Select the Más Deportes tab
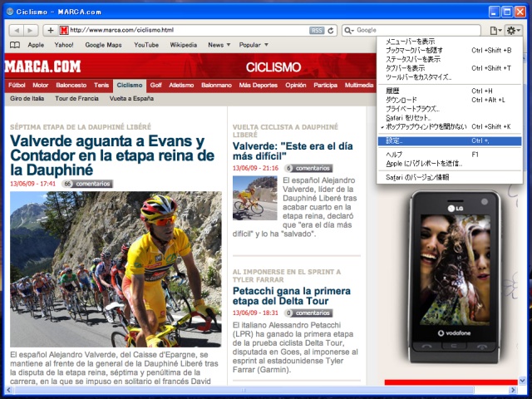Image resolution: width=532 pixels, height=399 pixels. point(259,85)
